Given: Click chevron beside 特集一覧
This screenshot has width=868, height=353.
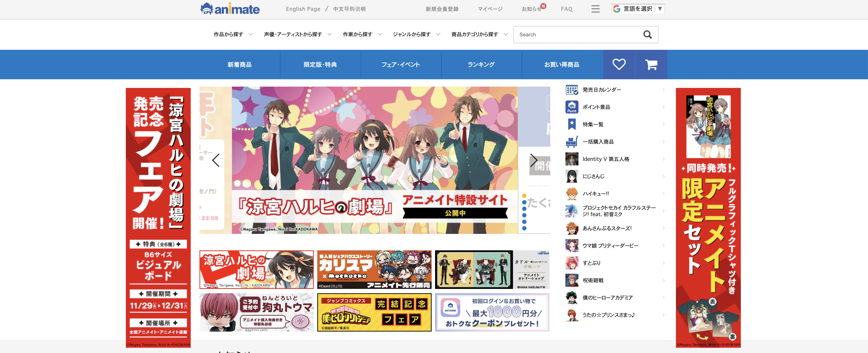Looking at the screenshot, I should (x=664, y=124).
